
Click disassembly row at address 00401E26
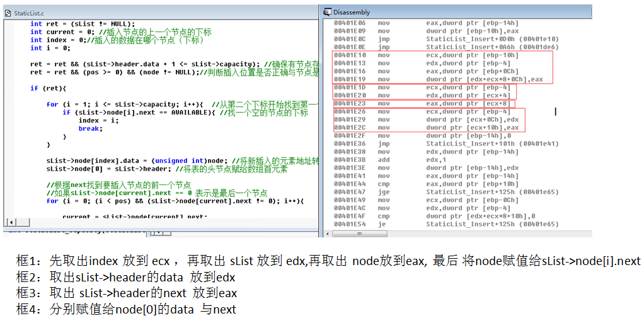coord(422,111)
